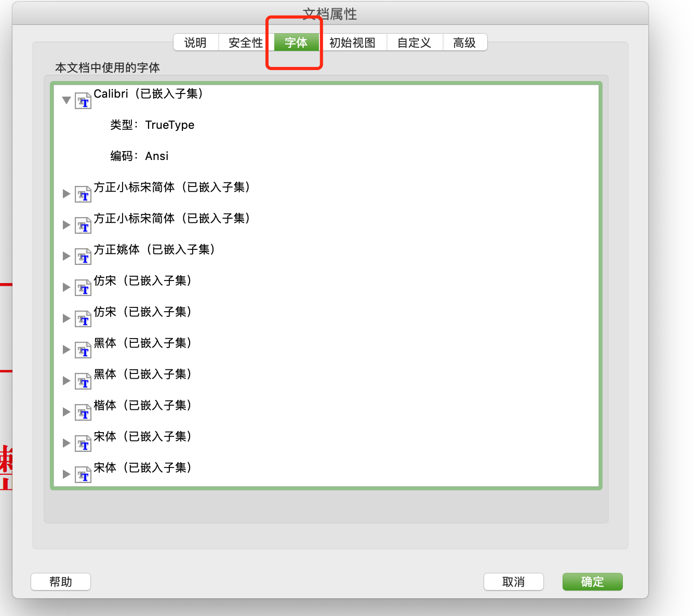The image size is (694, 616).
Task: Click the 本文档中使用的字体 heading
Action: pos(108,68)
